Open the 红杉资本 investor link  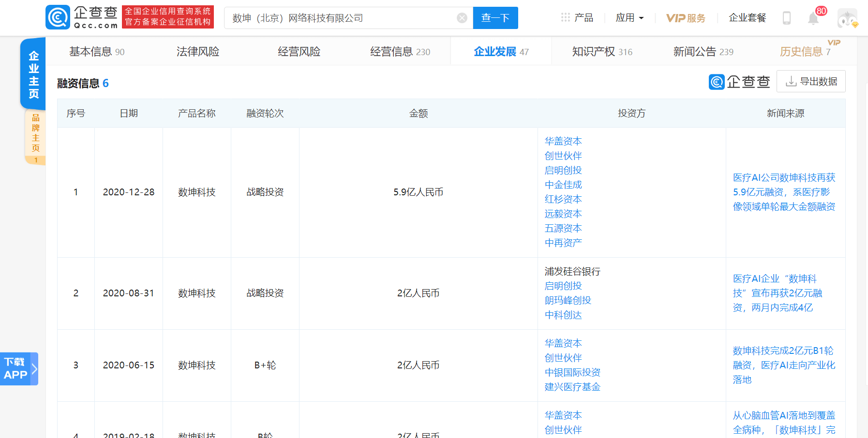coord(563,199)
